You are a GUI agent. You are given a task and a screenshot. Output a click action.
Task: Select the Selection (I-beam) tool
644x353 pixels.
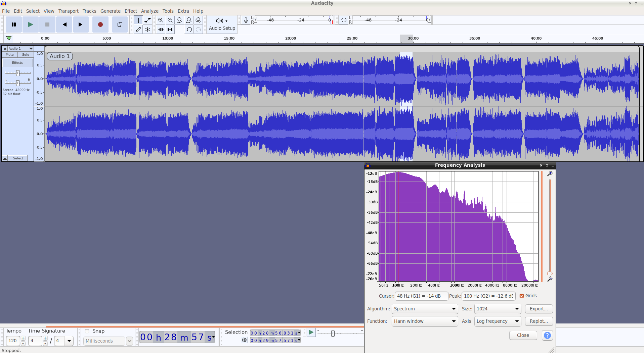pos(138,20)
